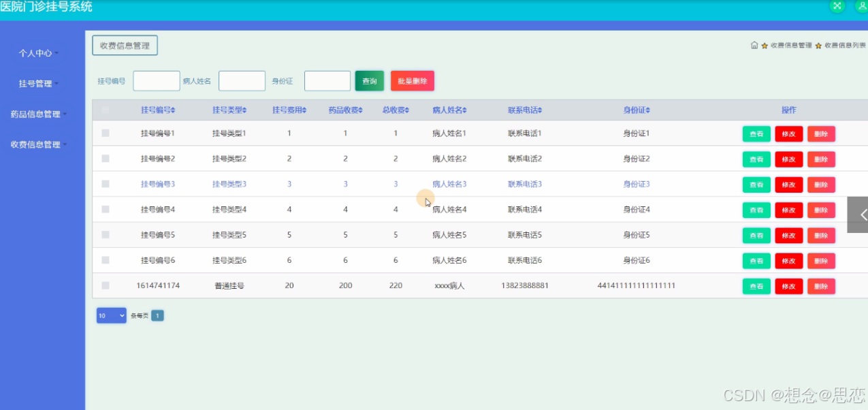
Task: Click 修改 button for 挂号编号1 row
Action: (789, 134)
